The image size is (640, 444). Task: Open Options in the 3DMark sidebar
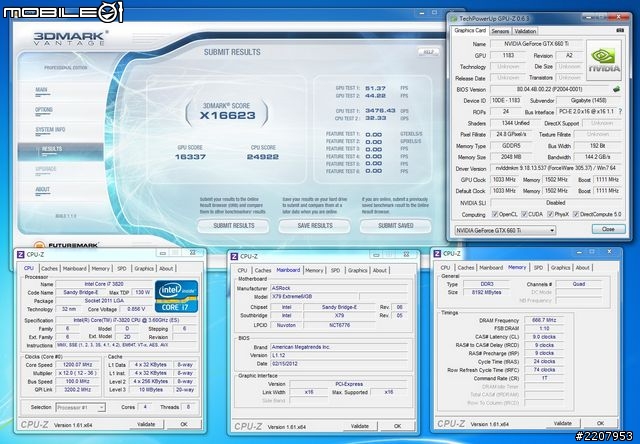[x=44, y=110]
